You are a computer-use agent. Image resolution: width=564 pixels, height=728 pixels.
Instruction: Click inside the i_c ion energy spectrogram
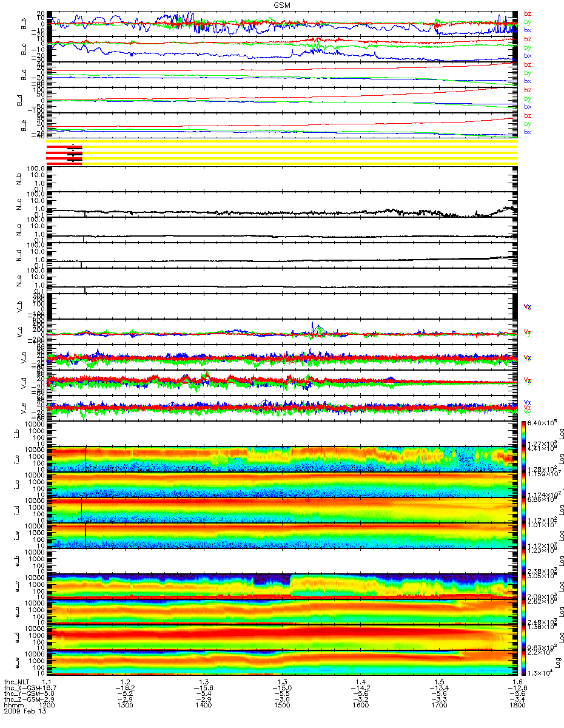(x=282, y=459)
